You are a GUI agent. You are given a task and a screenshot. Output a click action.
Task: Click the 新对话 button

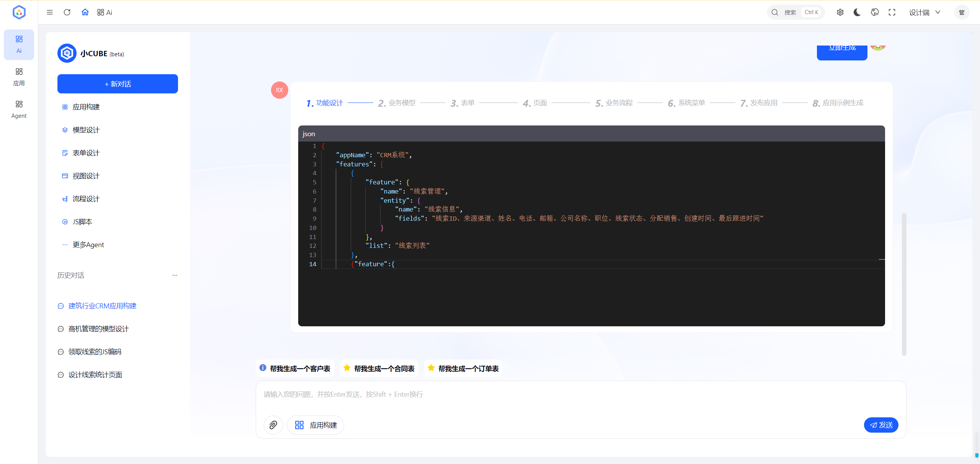coord(118,84)
